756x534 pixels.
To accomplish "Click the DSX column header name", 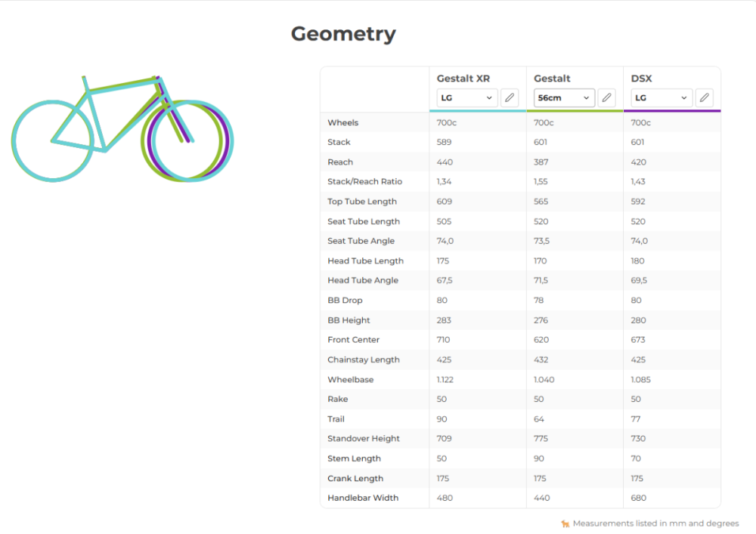I will point(641,79).
